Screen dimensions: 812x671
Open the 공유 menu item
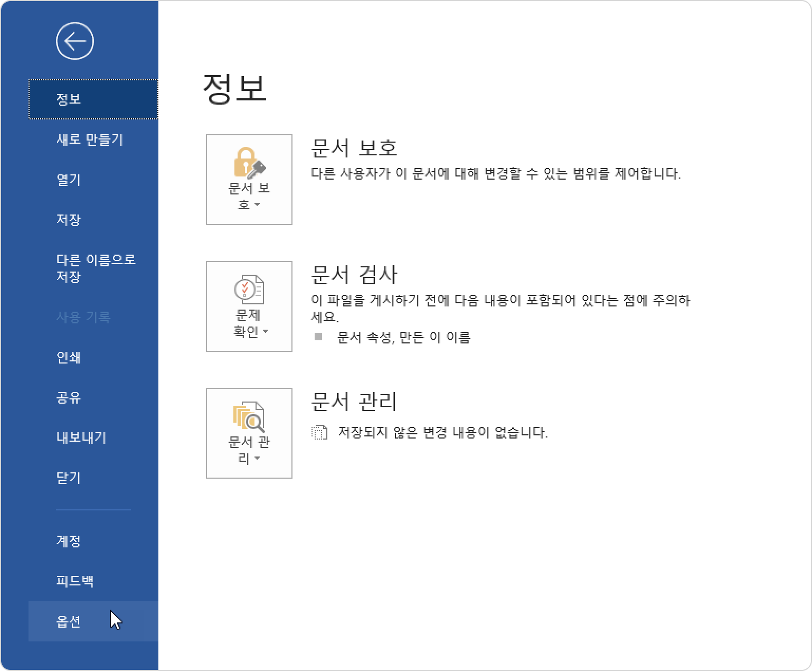[x=93, y=397]
